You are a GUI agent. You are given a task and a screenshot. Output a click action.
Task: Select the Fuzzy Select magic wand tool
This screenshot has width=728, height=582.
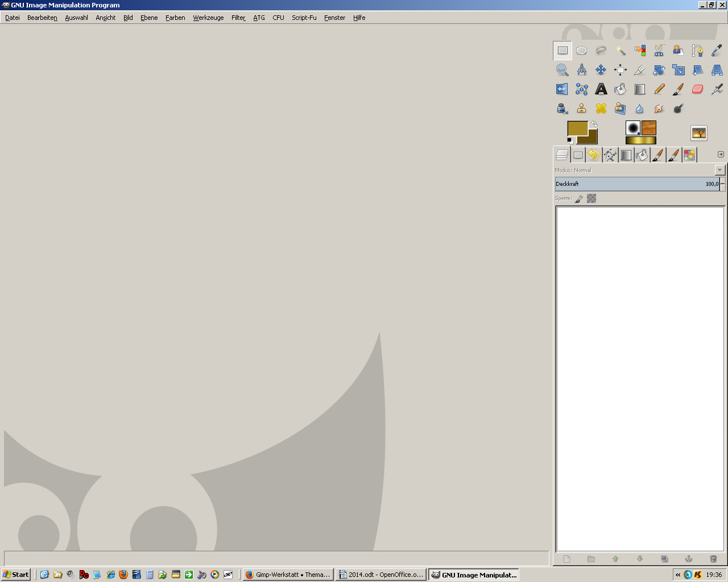620,51
